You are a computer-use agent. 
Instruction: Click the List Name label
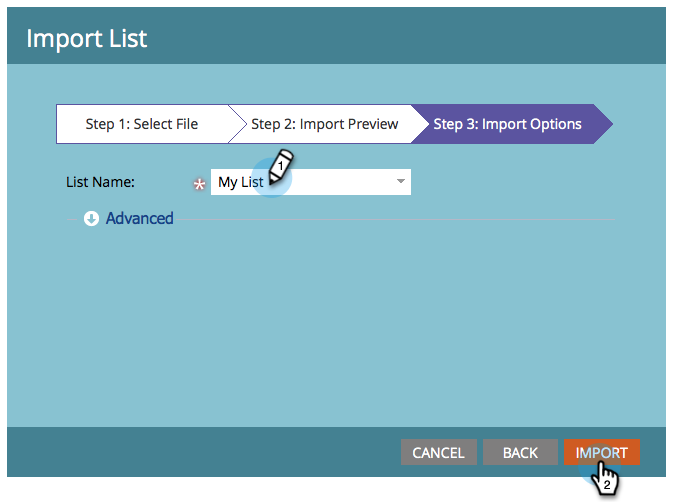point(100,182)
